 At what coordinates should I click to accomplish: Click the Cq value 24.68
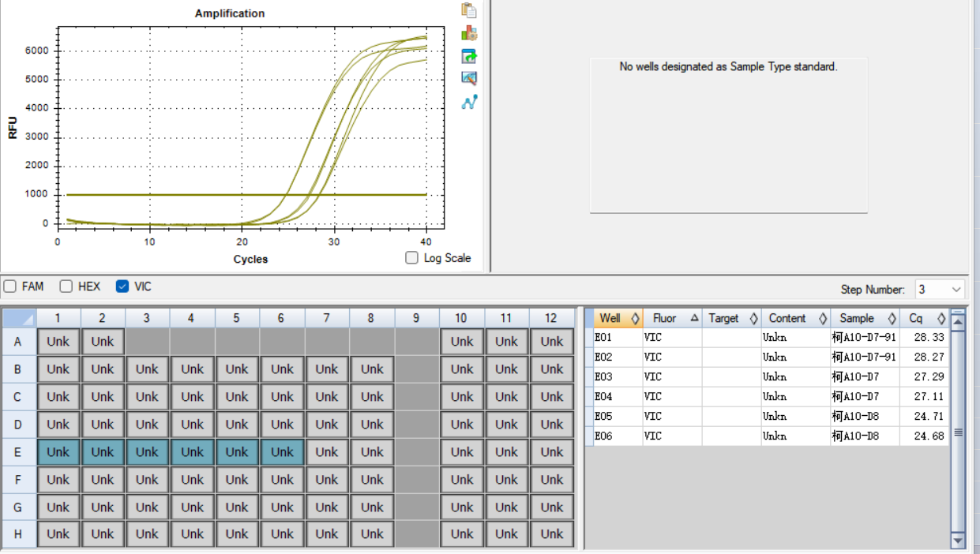929,436
